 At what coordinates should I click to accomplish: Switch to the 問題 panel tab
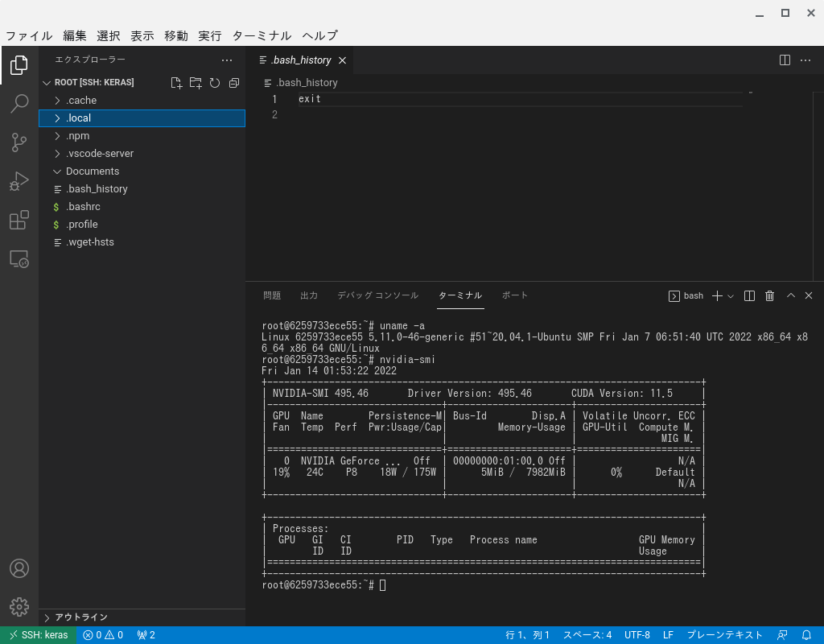pyautogui.click(x=272, y=295)
